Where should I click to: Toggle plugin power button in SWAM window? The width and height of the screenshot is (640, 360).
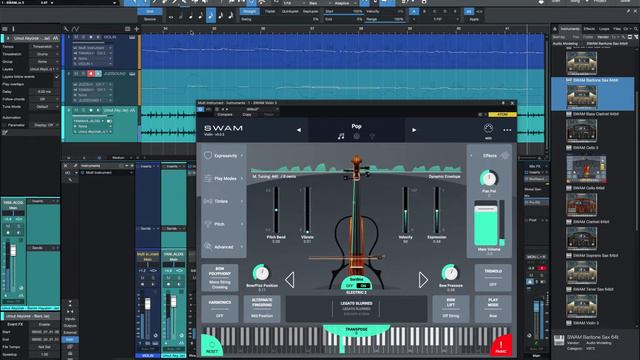click(200, 109)
